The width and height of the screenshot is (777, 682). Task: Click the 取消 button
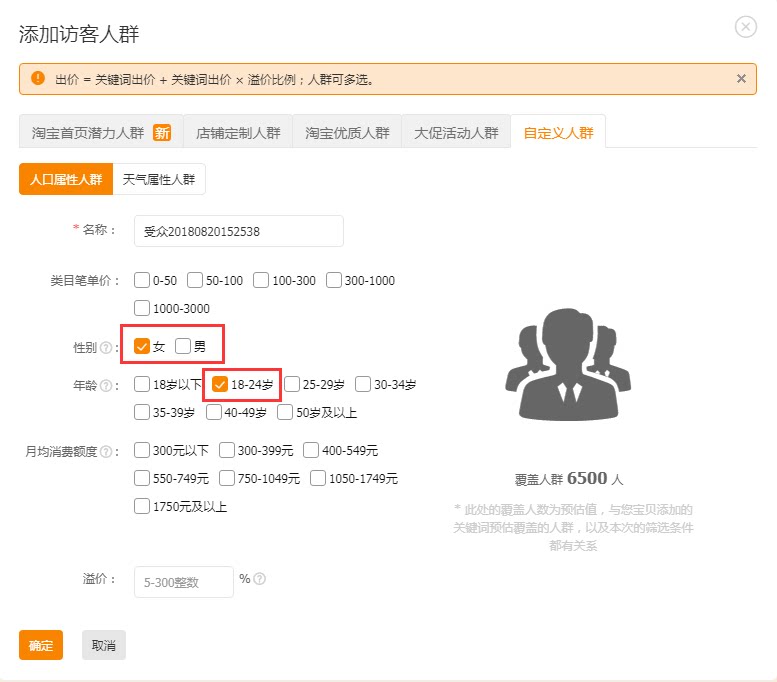click(x=104, y=645)
